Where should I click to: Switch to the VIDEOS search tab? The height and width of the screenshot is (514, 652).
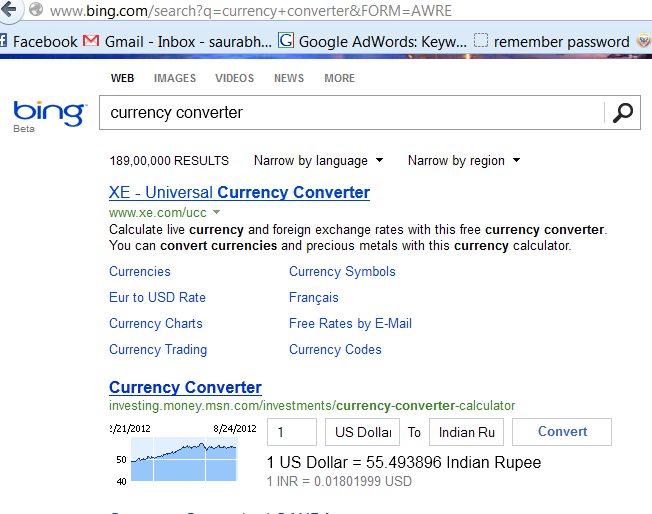click(234, 78)
